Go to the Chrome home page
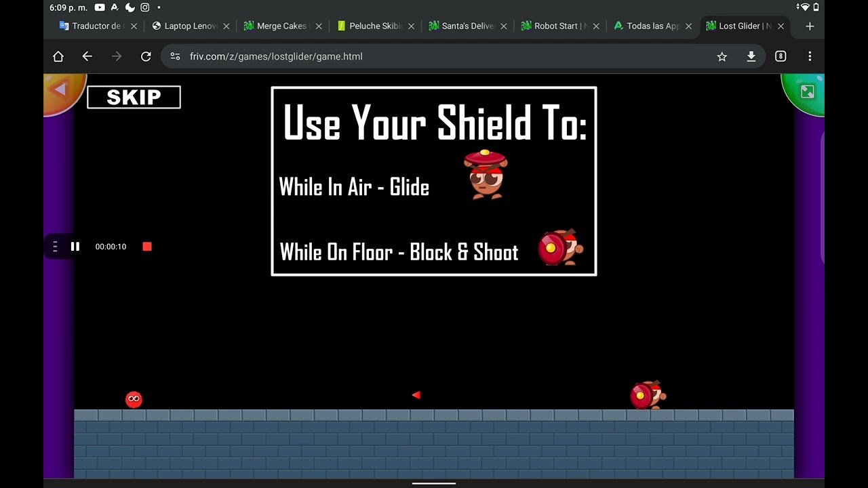This screenshot has height=488, width=868. (58, 57)
